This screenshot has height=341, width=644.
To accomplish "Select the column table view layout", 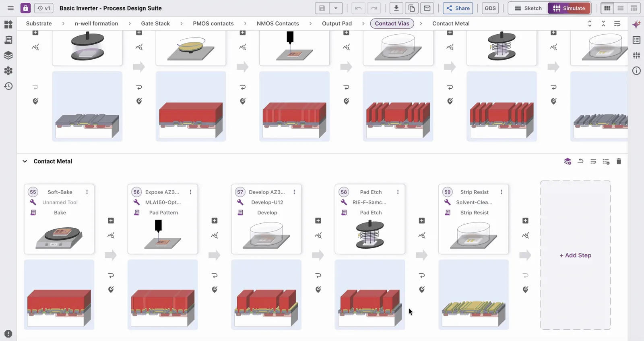I will (x=634, y=8).
